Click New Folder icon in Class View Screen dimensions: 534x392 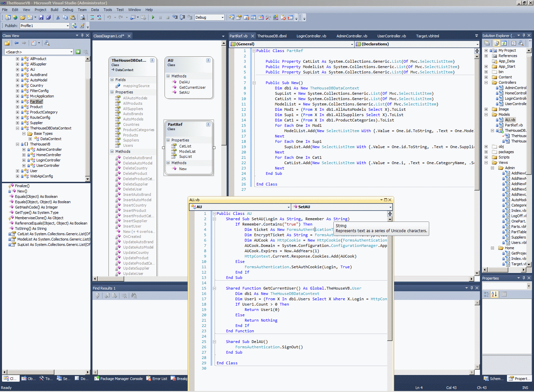coord(7,43)
